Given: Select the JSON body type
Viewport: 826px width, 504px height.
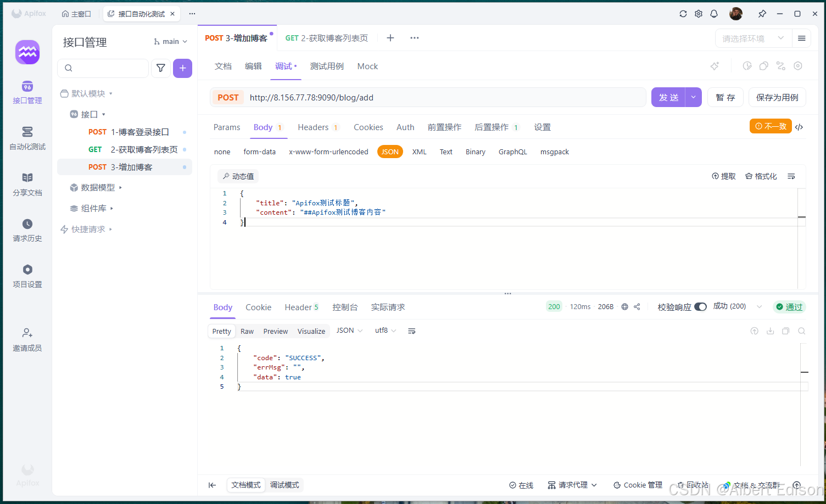Looking at the screenshot, I should tap(390, 152).
